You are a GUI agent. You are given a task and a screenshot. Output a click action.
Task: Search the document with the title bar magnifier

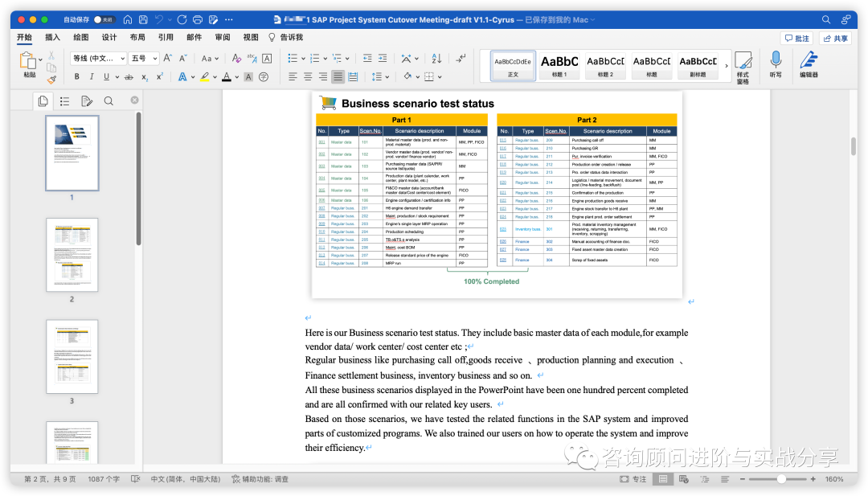(x=826, y=19)
